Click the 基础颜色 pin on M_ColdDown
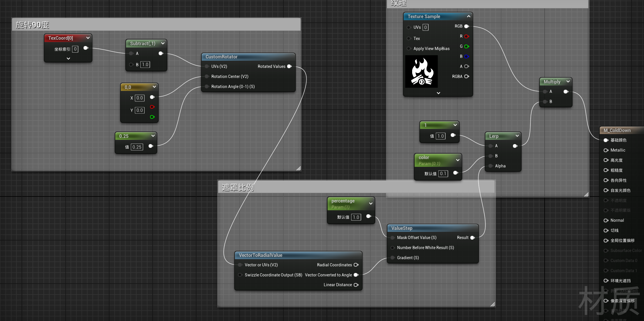The height and width of the screenshot is (321, 644). click(606, 140)
